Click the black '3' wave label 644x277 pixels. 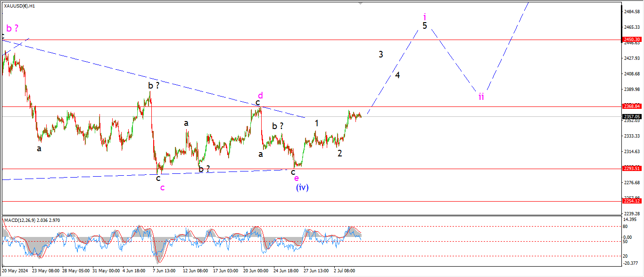(x=381, y=54)
